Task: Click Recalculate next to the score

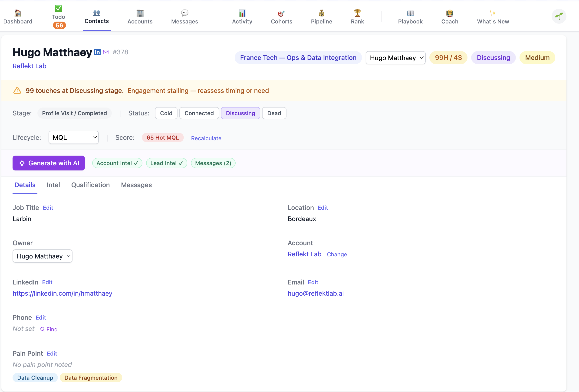Action: pos(206,138)
